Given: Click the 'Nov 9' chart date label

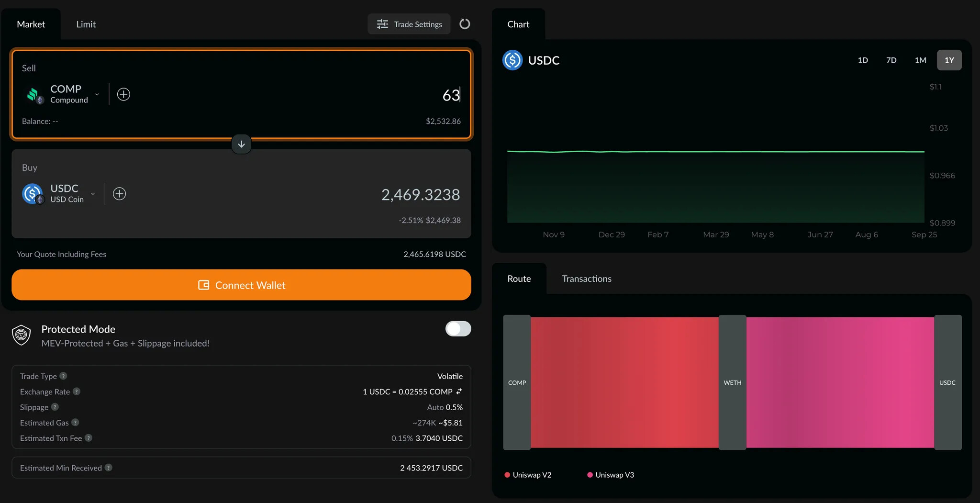Looking at the screenshot, I should tap(554, 235).
